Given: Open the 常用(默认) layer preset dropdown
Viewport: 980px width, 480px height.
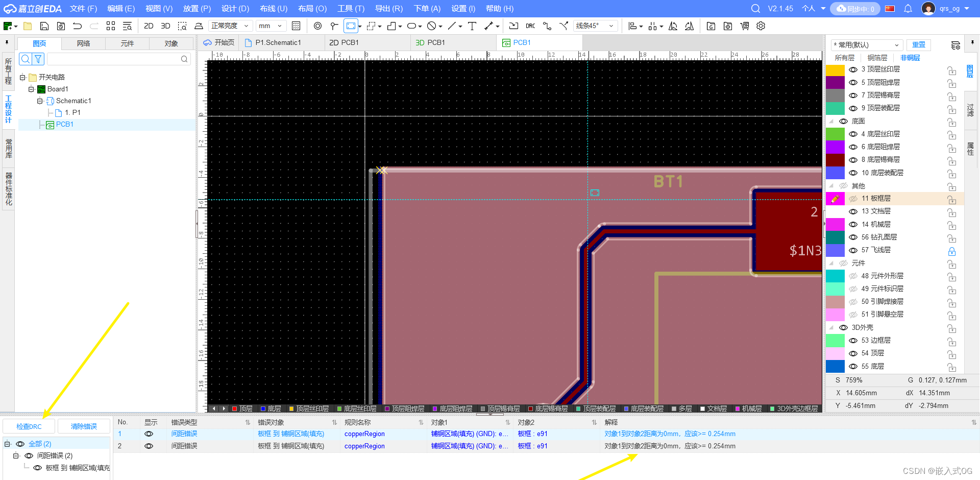Looking at the screenshot, I should [x=867, y=45].
